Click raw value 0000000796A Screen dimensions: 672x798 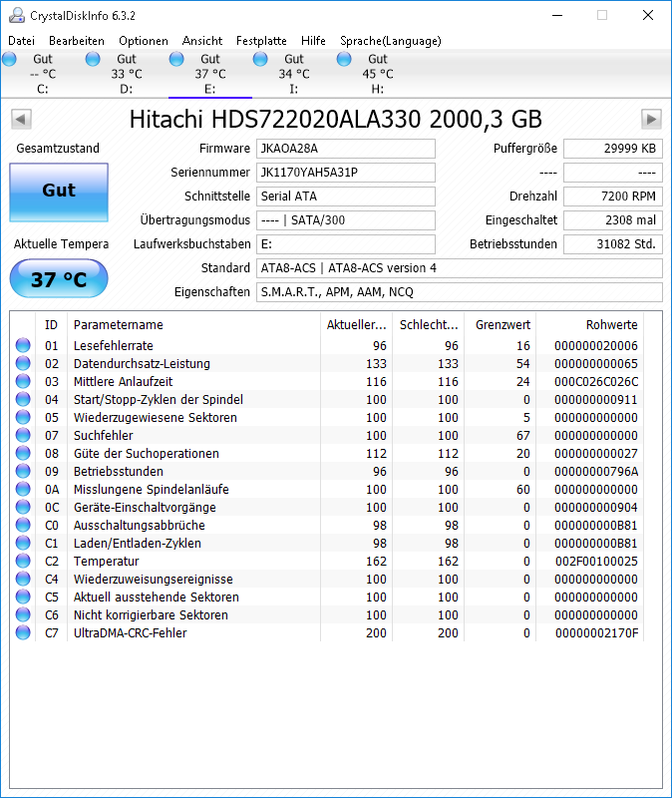coord(596,472)
